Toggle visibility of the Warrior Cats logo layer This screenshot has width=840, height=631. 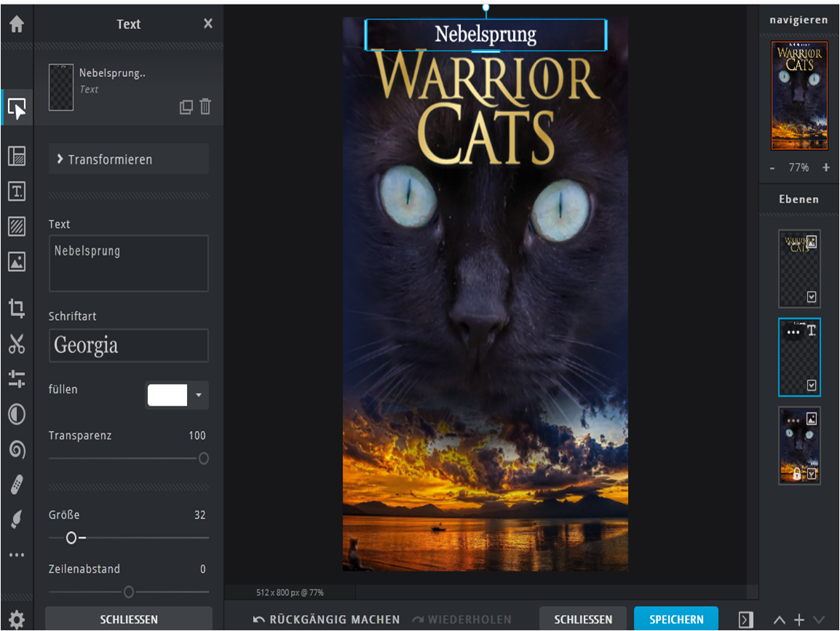pos(812,297)
